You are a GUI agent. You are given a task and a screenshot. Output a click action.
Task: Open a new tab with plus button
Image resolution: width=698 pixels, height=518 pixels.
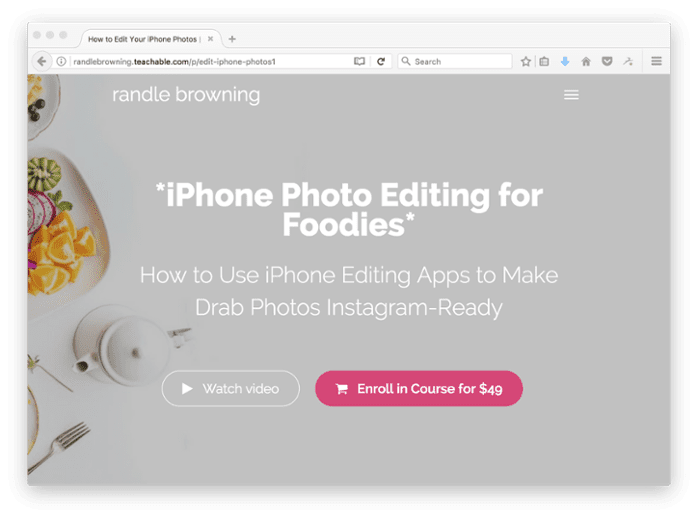(232, 39)
